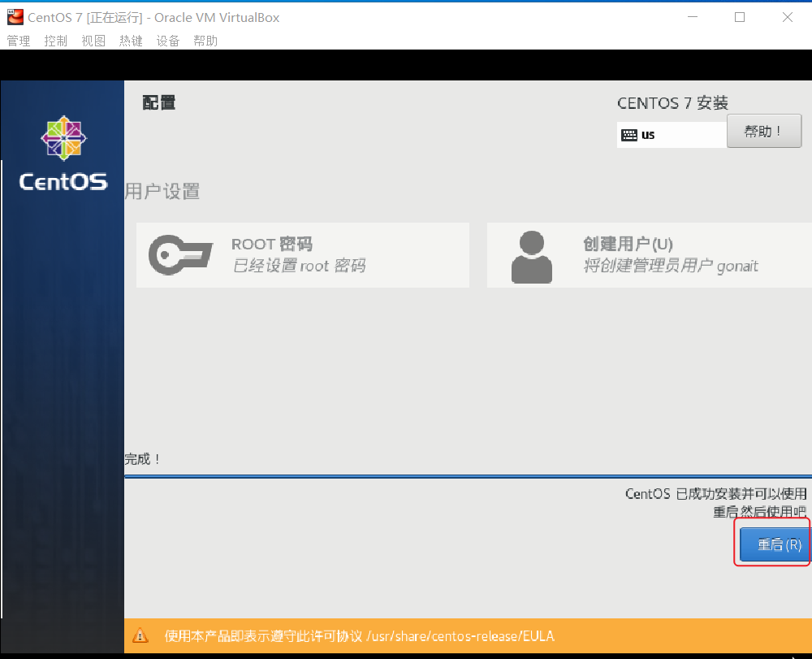Close the VirtualBox window
Screen dimensions: 812x659
tap(788, 17)
